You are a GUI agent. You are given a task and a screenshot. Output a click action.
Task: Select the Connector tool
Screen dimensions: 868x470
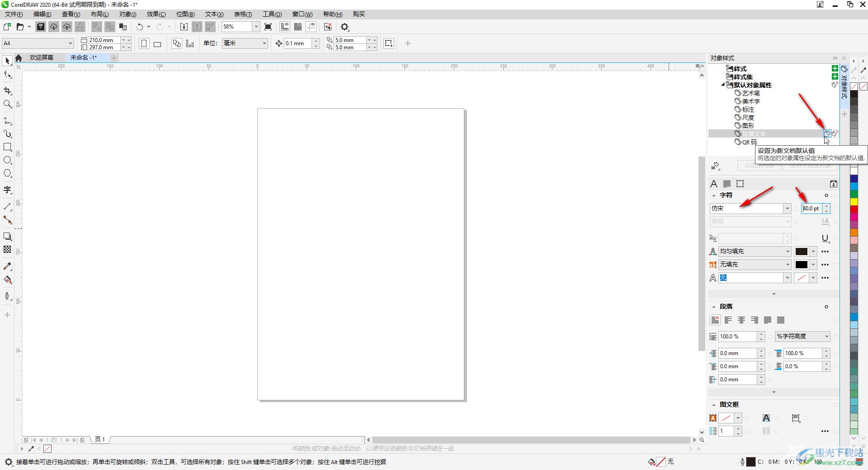point(7,220)
